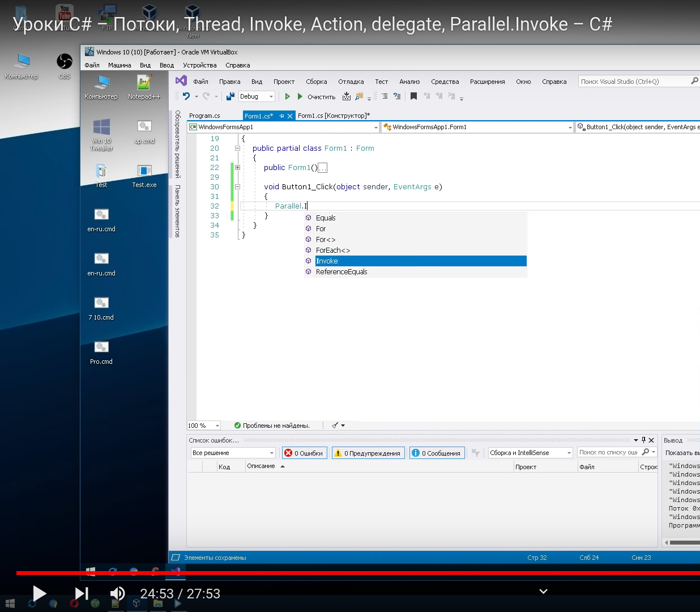Click the bookmark flag toolbar icon
The width and height of the screenshot is (700, 612).
tap(413, 96)
